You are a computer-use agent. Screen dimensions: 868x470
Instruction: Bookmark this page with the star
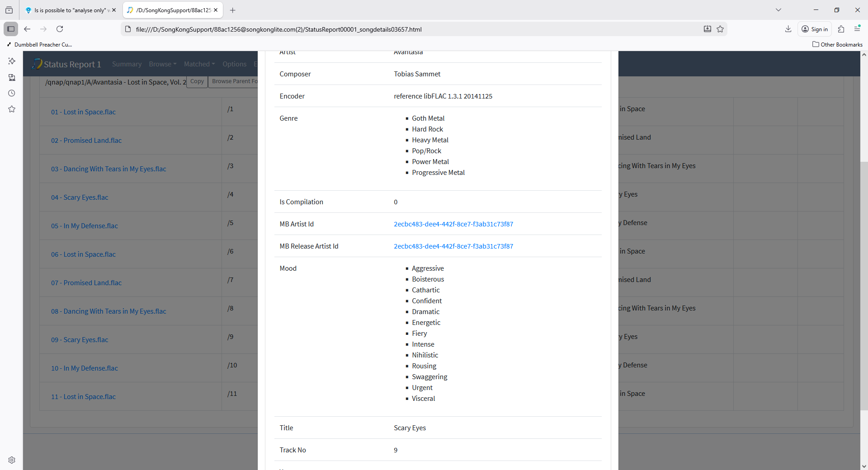[720, 29]
